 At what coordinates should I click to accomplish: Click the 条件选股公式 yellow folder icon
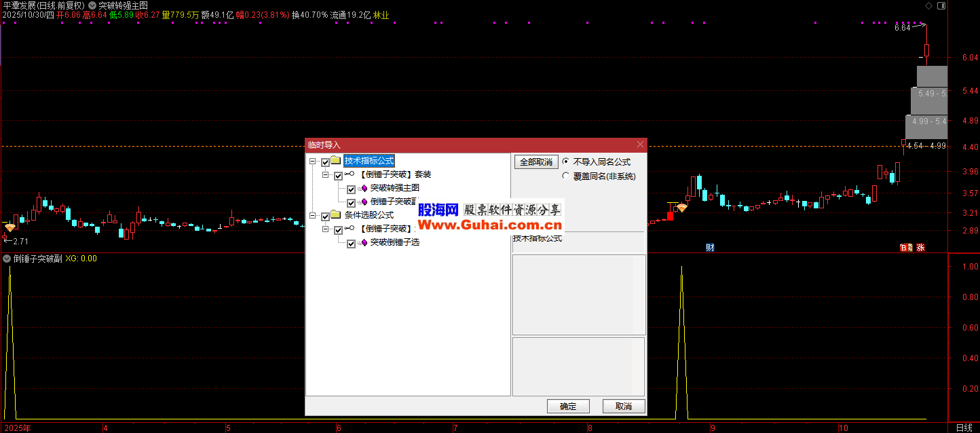(x=335, y=215)
